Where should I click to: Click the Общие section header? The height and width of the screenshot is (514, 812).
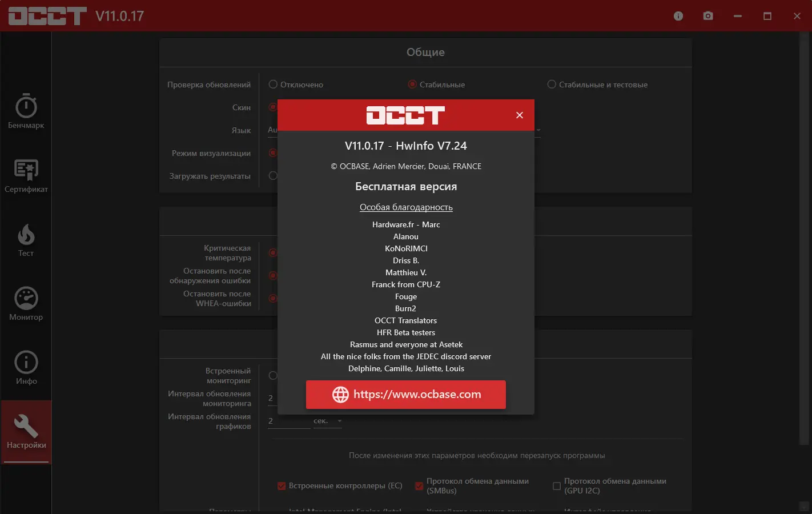425,52
